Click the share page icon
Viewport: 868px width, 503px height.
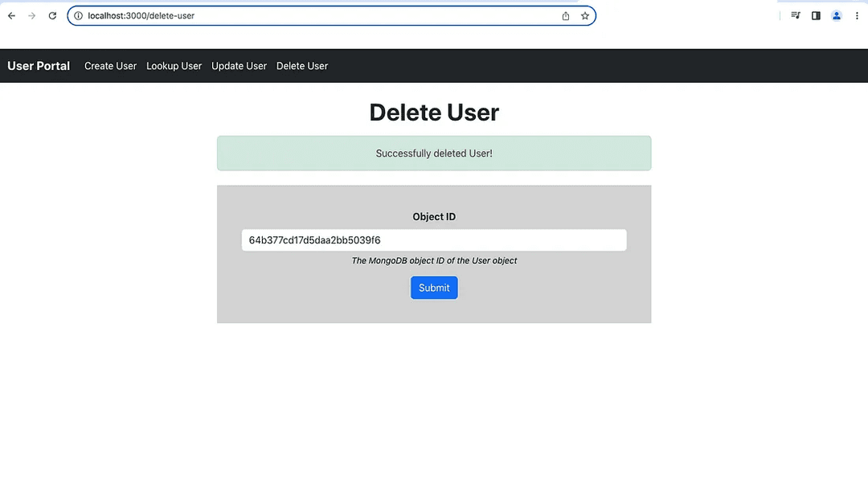click(x=566, y=16)
